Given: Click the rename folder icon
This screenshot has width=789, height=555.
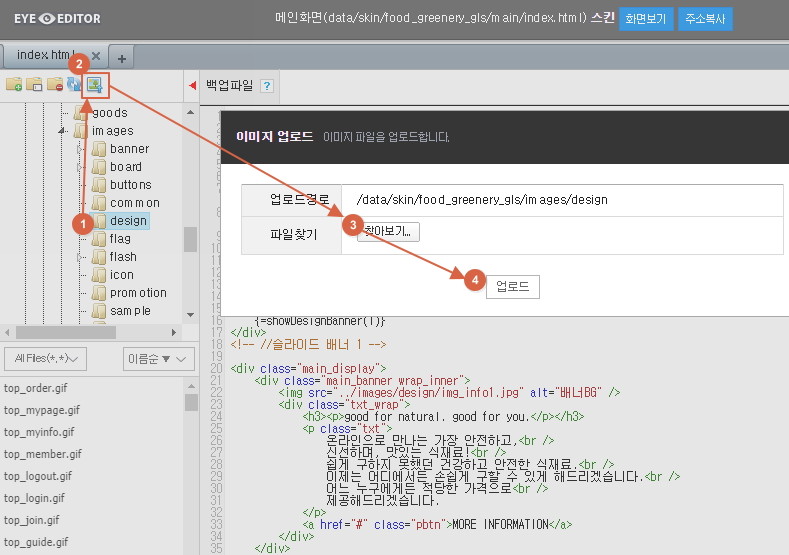Looking at the screenshot, I should (x=34, y=85).
